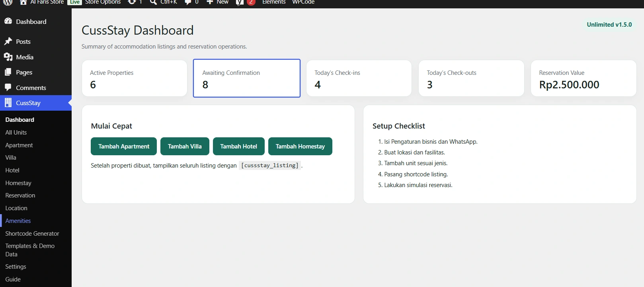
Task: Select the Reservation Value card
Action: [584, 78]
